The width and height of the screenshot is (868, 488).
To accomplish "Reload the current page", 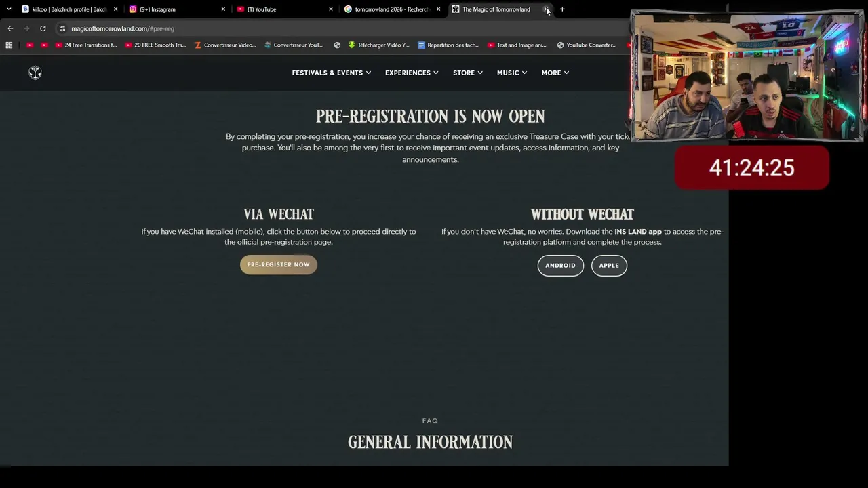I will (43, 28).
